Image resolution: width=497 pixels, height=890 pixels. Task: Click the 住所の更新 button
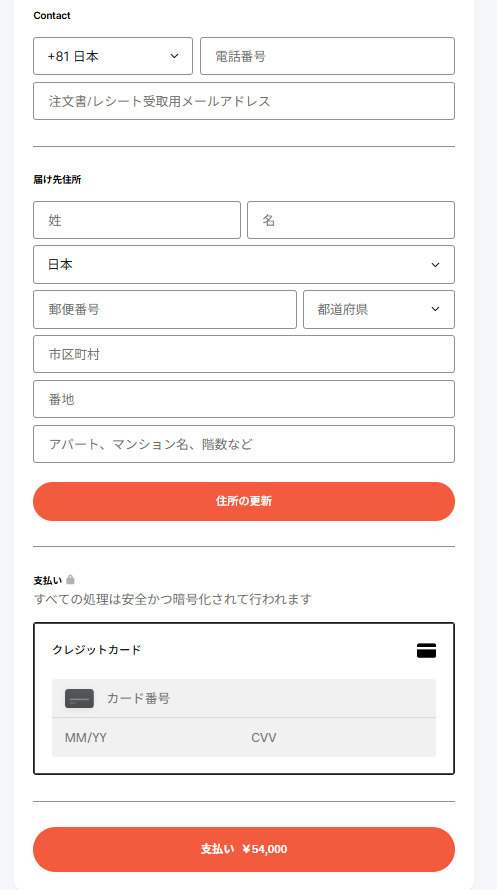(244, 502)
